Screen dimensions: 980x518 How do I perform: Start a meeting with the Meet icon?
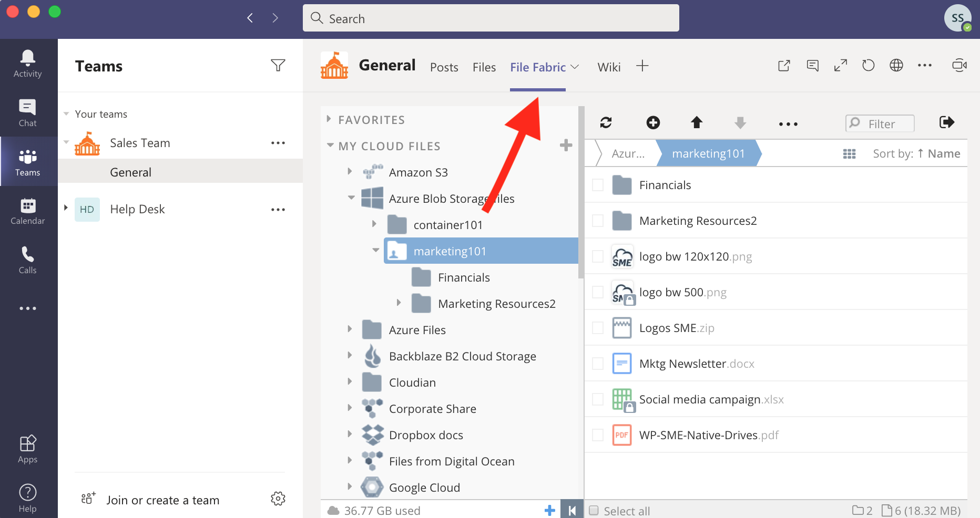point(959,66)
